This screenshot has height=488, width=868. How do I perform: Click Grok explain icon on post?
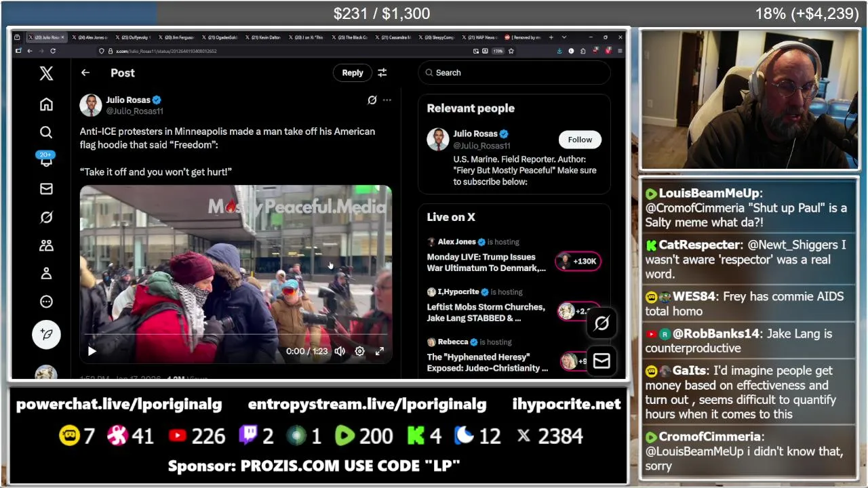[x=372, y=100]
